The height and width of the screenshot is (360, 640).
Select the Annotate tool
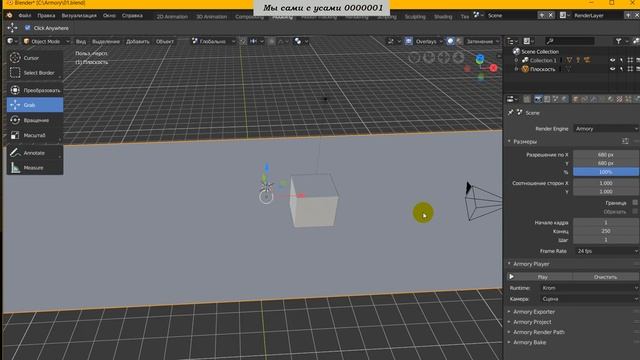[35, 153]
